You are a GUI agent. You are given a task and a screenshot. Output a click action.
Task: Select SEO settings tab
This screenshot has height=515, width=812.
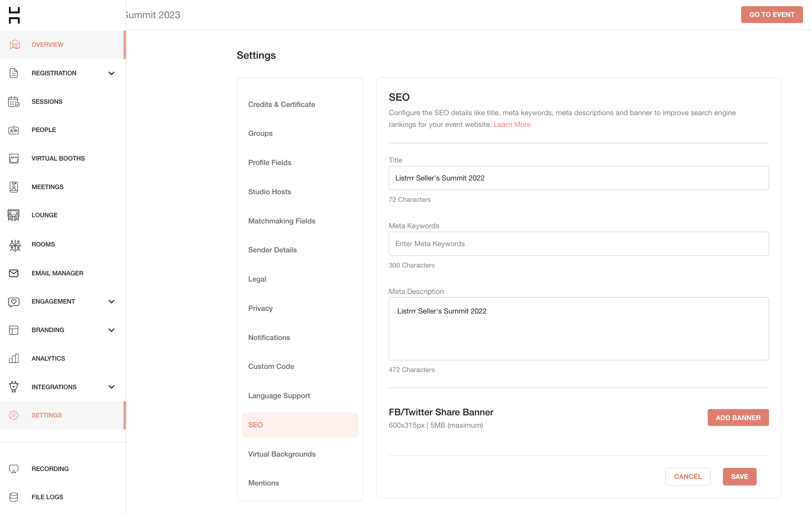tap(300, 425)
